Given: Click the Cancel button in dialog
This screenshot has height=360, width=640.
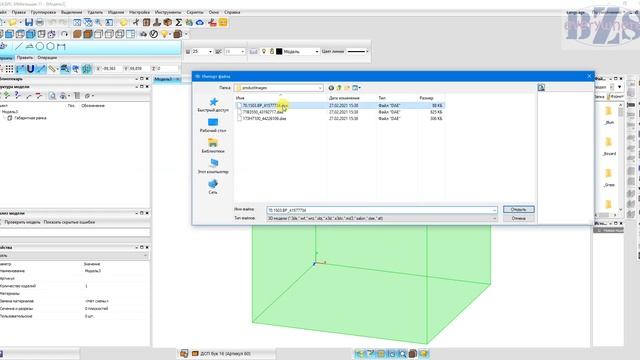Looking at the screenshot, I should click(x=518, y=218).
